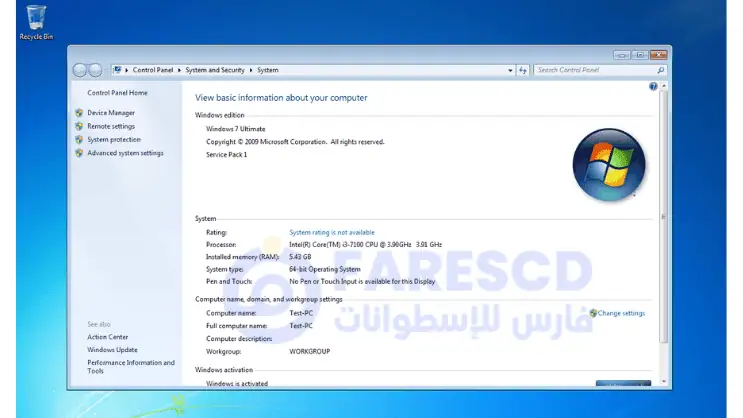Select the 5.43 GB memory value

[x=300, y=257]
